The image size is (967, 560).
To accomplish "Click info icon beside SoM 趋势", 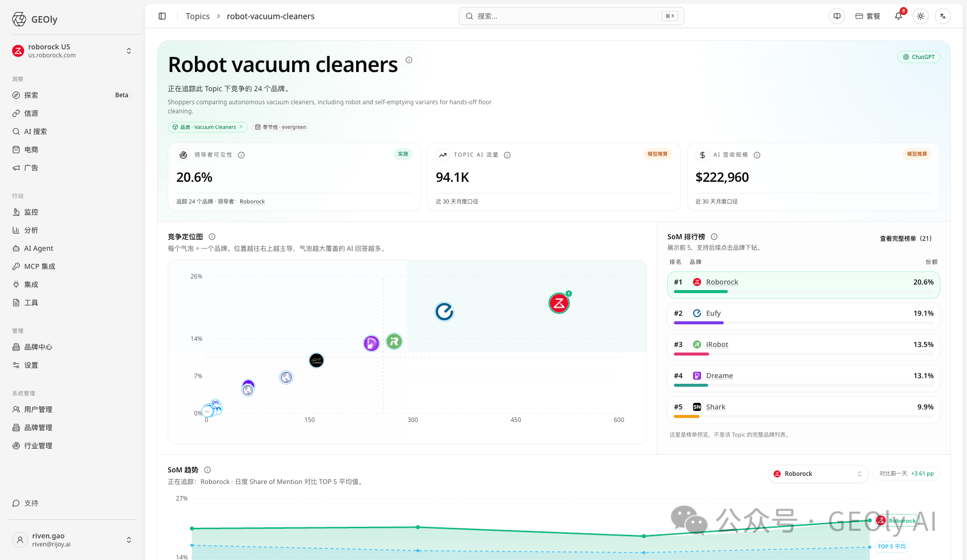I will tap(208, 470).
